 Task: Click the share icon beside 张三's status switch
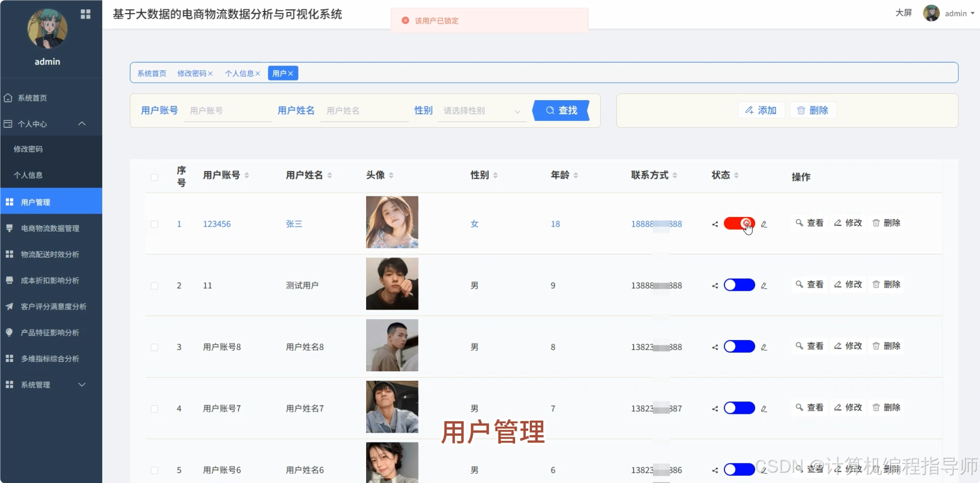(715, 224)
